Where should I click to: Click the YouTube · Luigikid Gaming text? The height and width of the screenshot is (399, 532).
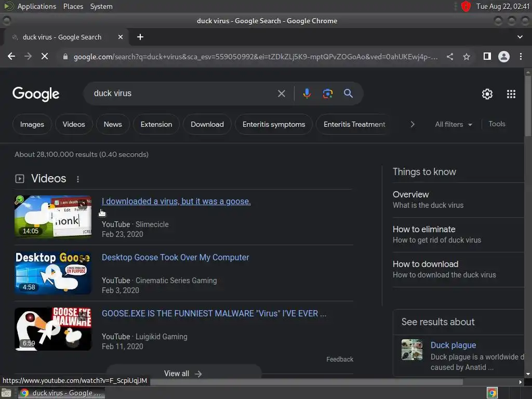(x=144, y=337)
